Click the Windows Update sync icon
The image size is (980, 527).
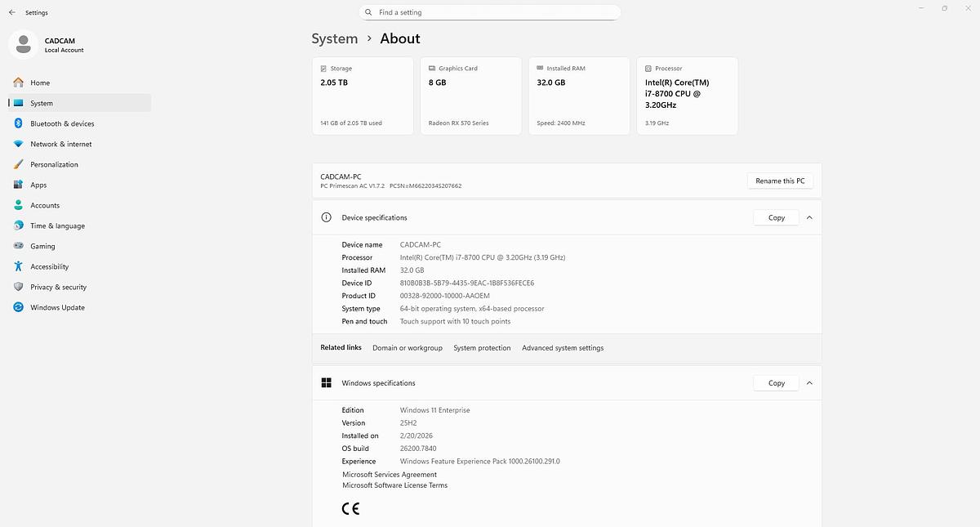coord(18,307)
